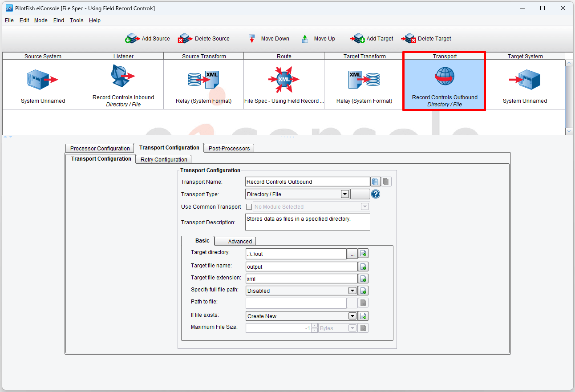
Task: Select the Source System stage icon
Action: tap(43, 80)
